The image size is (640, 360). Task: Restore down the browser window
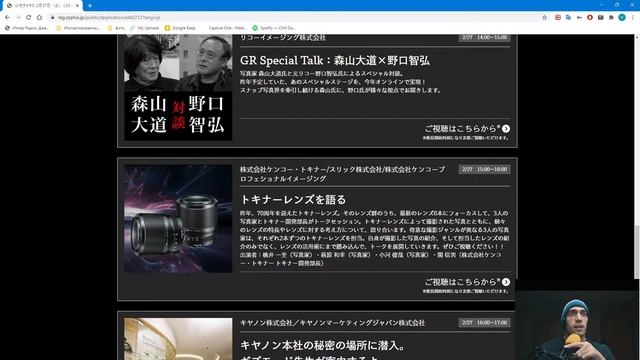pyautogui.click(x=617, y=5)
